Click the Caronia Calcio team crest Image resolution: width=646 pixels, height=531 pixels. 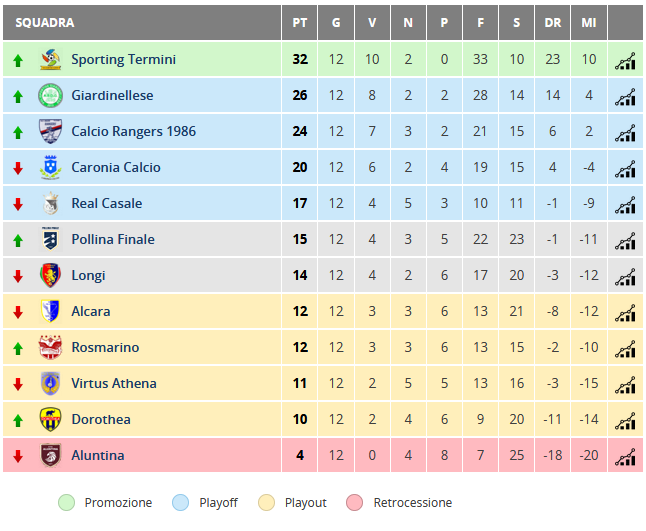click(x=50, y=167)
